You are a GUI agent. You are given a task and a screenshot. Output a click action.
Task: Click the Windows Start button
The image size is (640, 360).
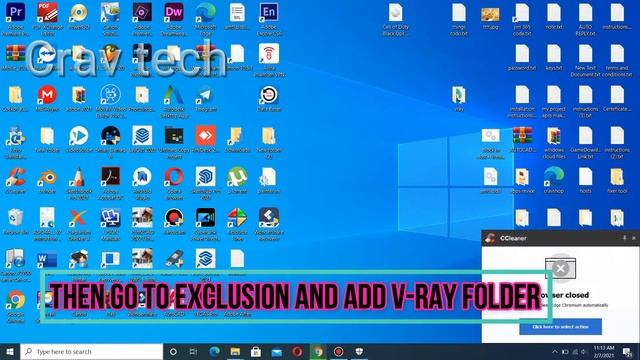point(10,351)
